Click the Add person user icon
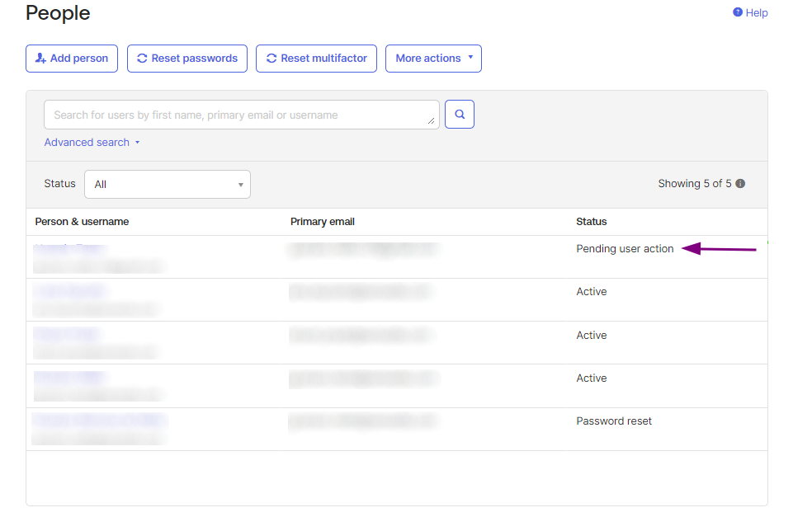This screenshot has height=517, width=812. click(x=40, y=58)
